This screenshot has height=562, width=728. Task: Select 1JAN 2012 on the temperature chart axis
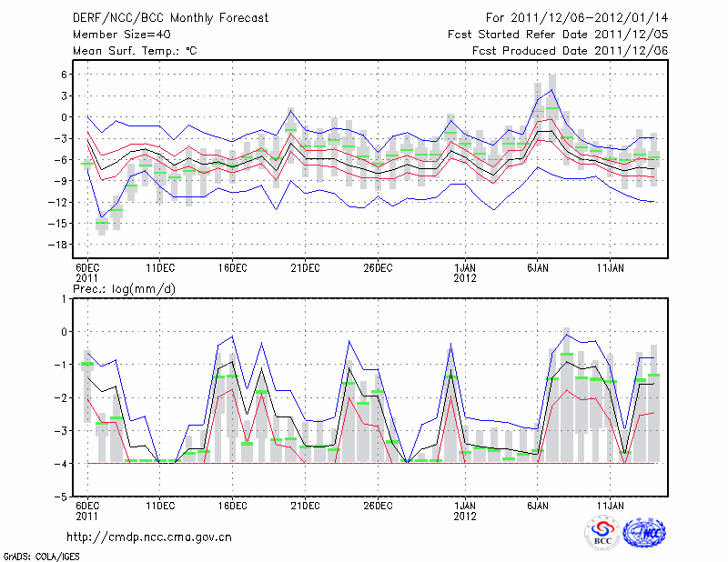[465, 272]
